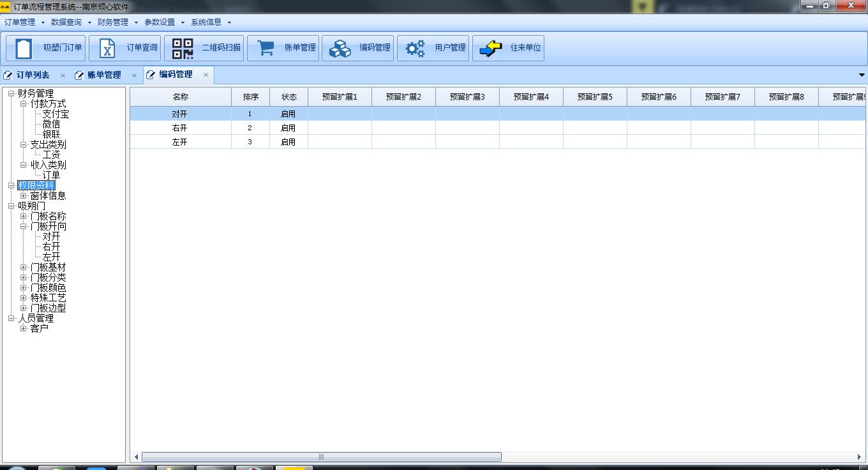The width and height of the screenshot is (868, 470).
Task: Close the 编码管理 tab
Action: [206, 75]
